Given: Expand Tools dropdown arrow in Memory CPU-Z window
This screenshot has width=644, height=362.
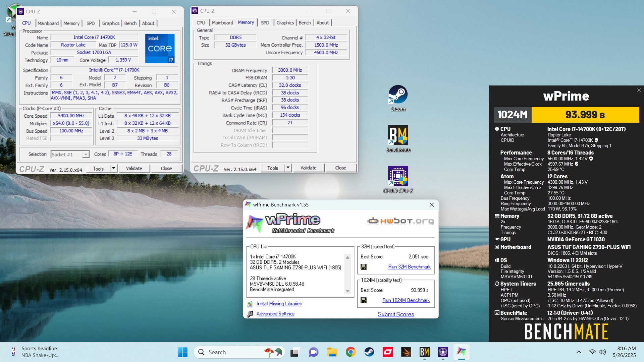Looking at the screenshot, I should point(288,168).
